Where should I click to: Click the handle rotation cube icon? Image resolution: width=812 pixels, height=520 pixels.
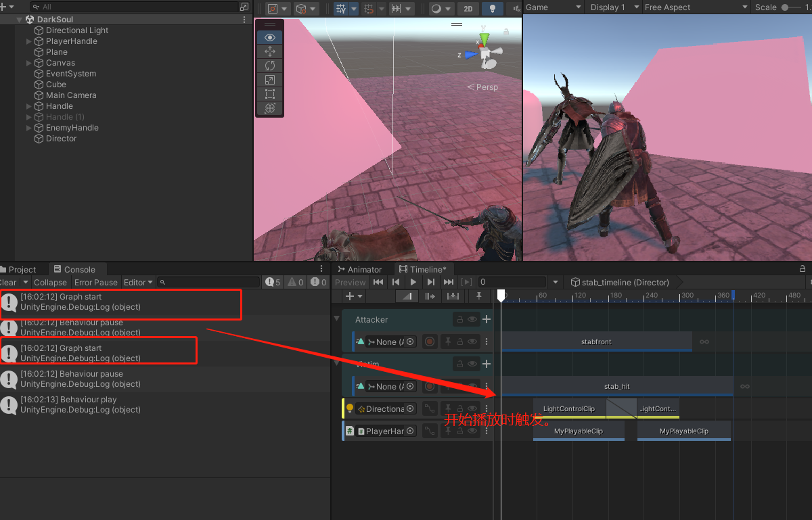click(x=301, y=8)
